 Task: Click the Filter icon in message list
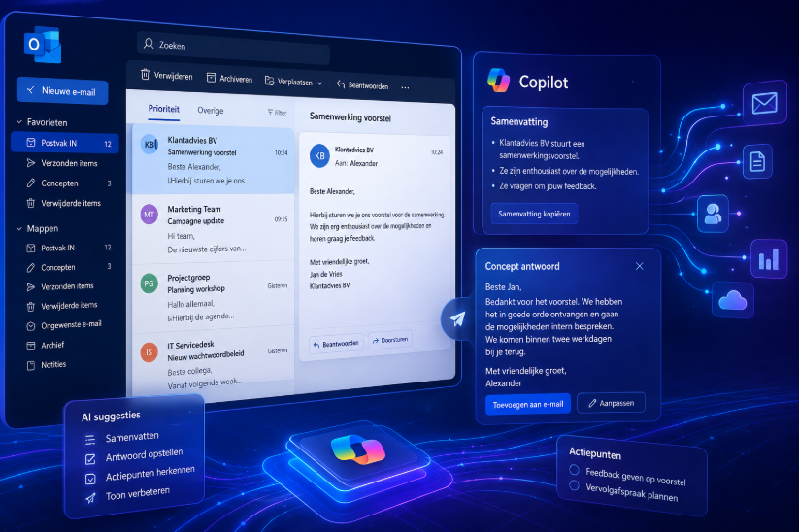pyautogui.click(x=270, y=112)
